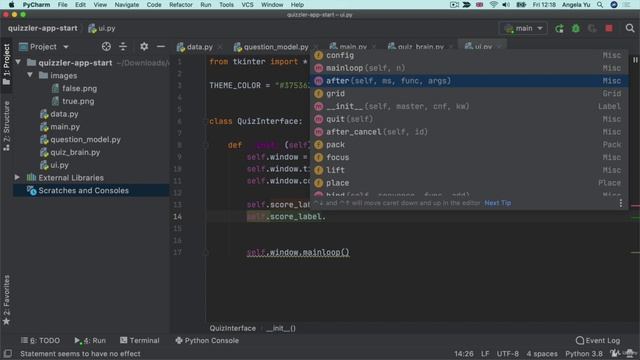Click the UTF-8 encoding status entry
640x360 pixels.
(x=508, y=353)
